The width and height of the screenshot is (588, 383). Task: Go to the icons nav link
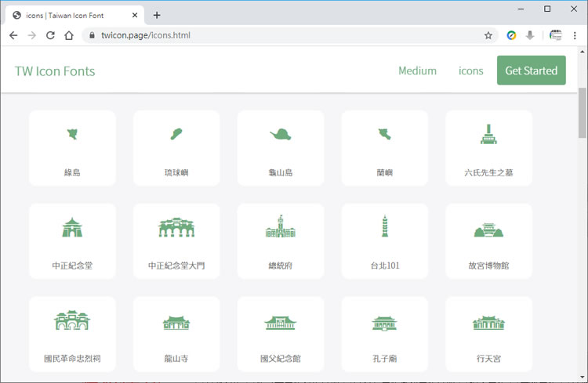point(470,70)
